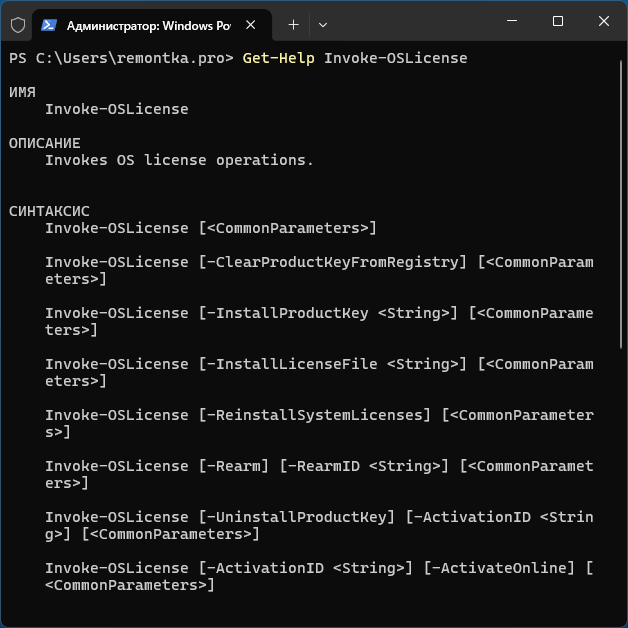Viewport: 628px width, 628px height.
Task: Open a new tab with plus button
Action: pyautogui.click(x=294, y=25)
